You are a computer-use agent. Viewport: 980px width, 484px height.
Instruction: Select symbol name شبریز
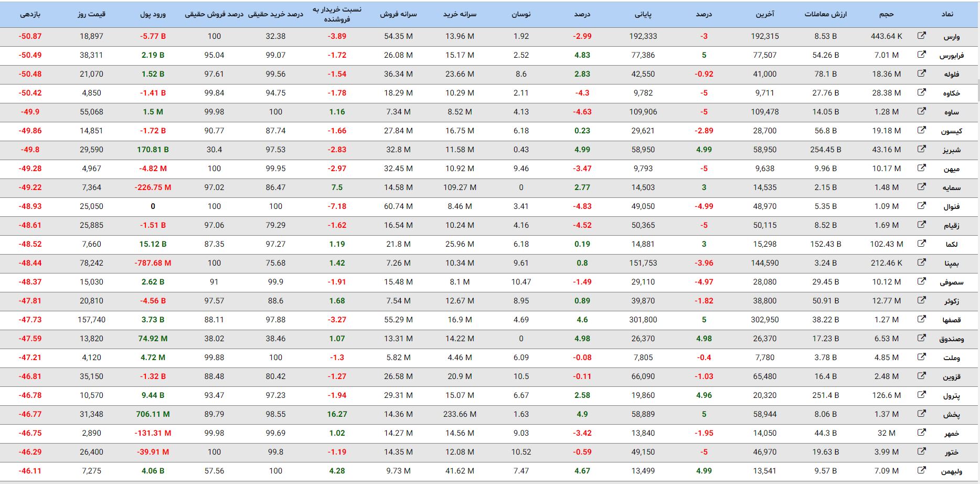(x=952, y=150)
